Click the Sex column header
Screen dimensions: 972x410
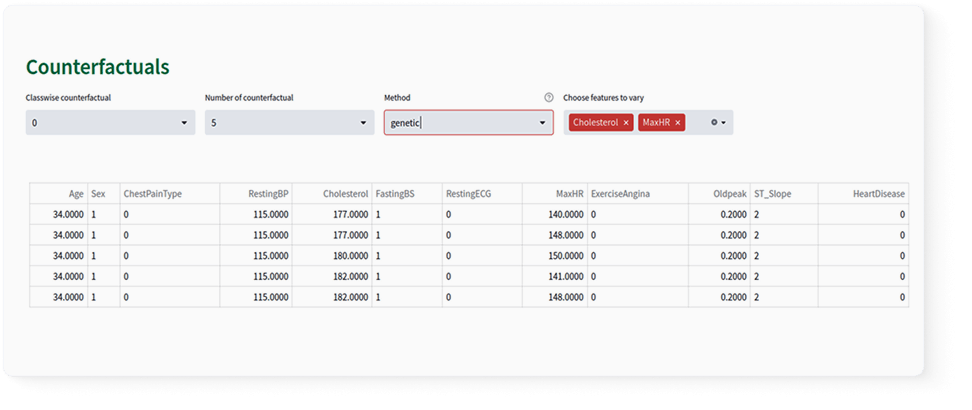[104, 194]
